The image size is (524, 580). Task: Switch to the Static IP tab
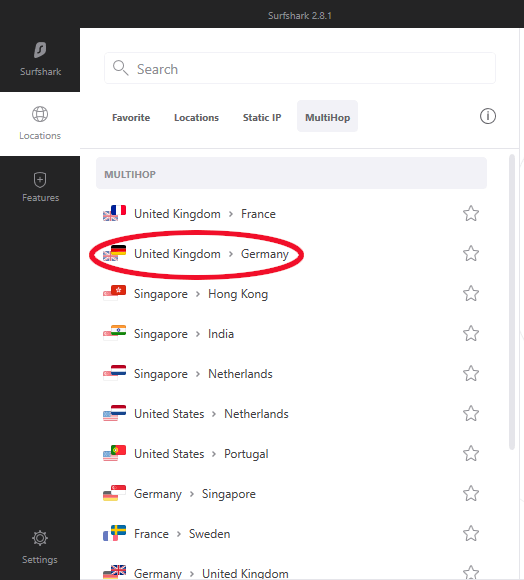tap(262, 117)
